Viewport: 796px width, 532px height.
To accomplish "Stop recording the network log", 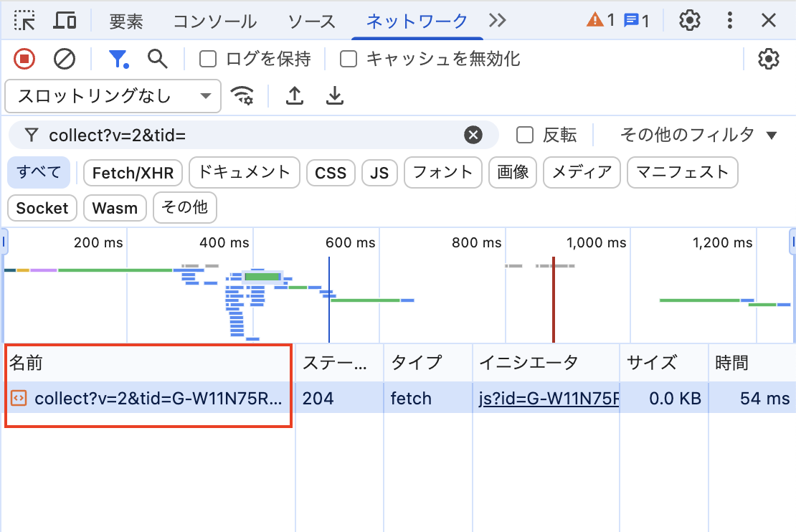I will click(x=24, y=59).
